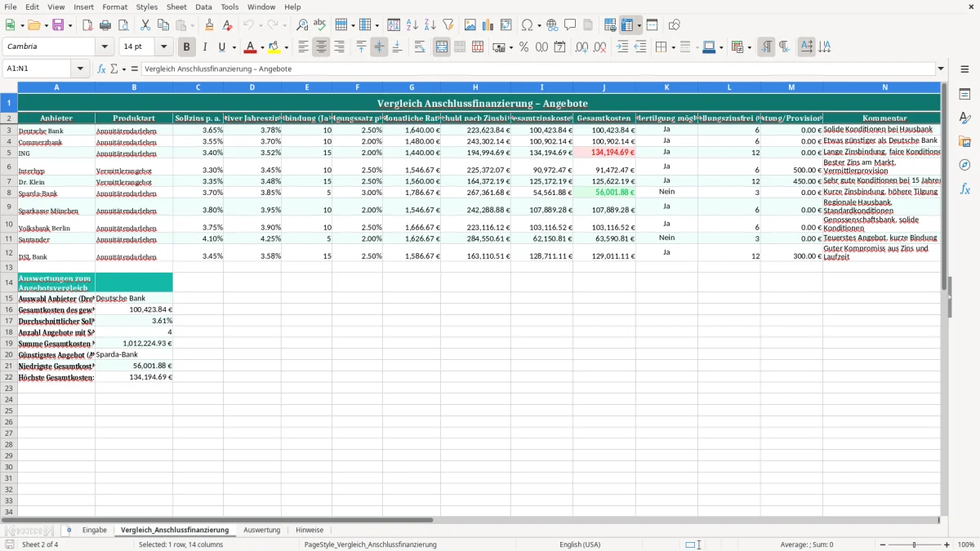Open the font size dropdown

pos(163,47)
